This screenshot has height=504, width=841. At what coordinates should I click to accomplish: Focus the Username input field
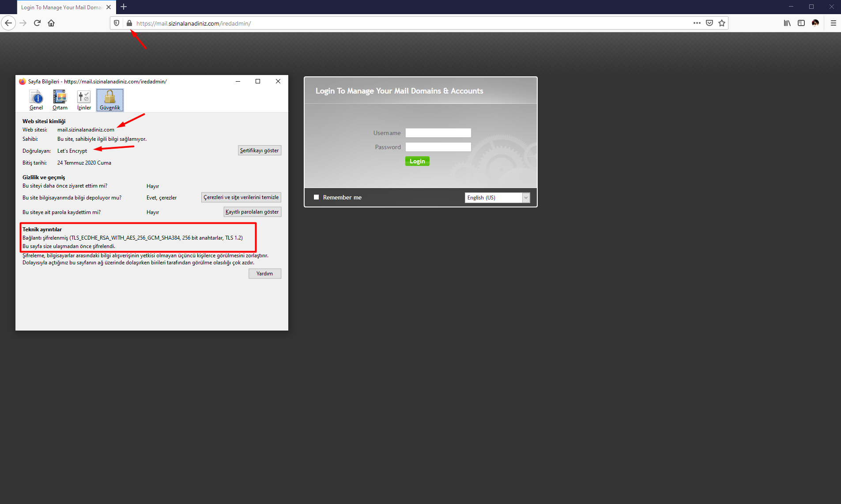click(x=438, y=133)
